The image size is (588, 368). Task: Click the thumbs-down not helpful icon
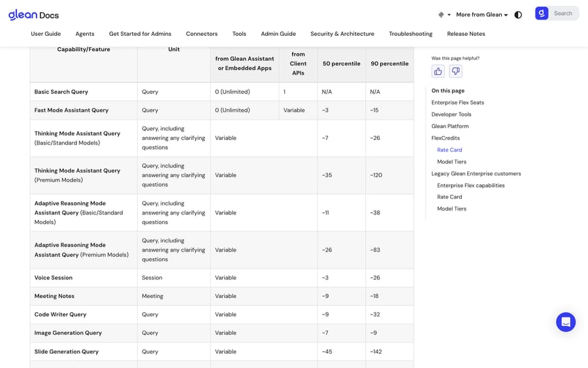click(x=455, y=71)
